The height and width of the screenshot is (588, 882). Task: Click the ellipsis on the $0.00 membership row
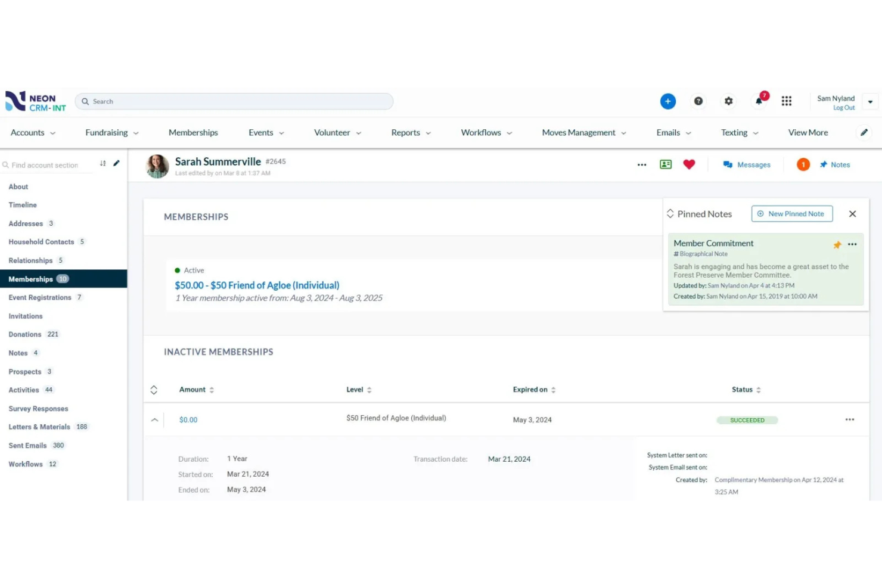[x=849, y=419]
